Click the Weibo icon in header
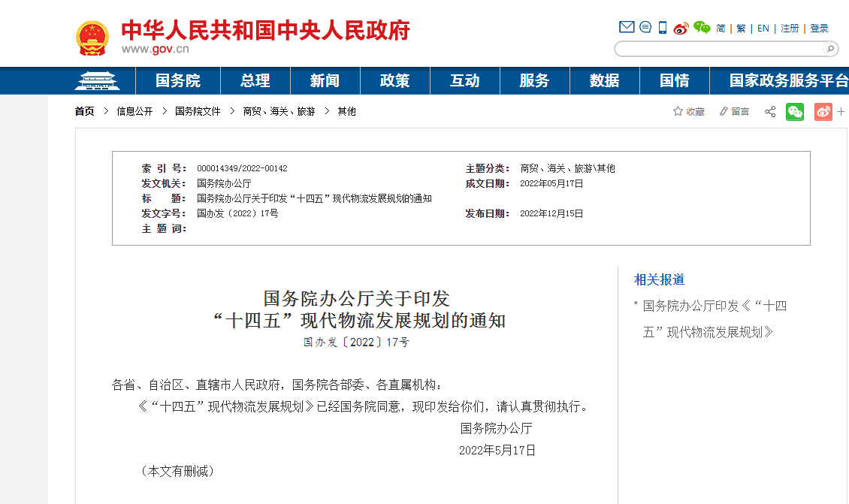The height and width of the screenshot is (504, 849). pos(681,28)
